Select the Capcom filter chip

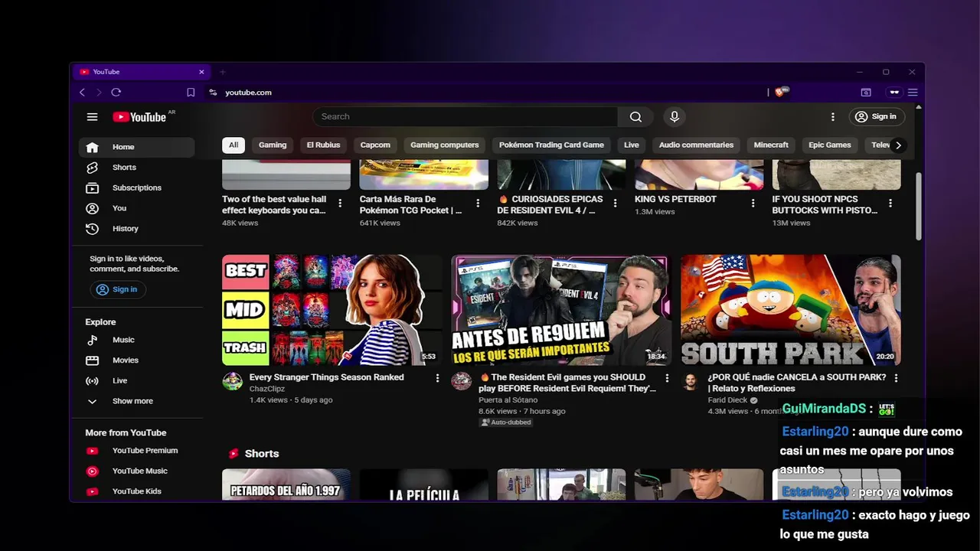click(375, 145)
